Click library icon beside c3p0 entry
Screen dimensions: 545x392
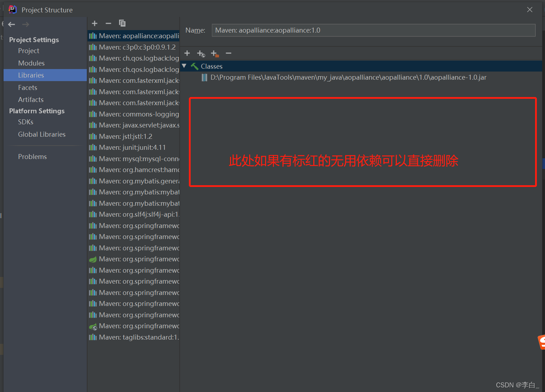click(x=93, y=47)
